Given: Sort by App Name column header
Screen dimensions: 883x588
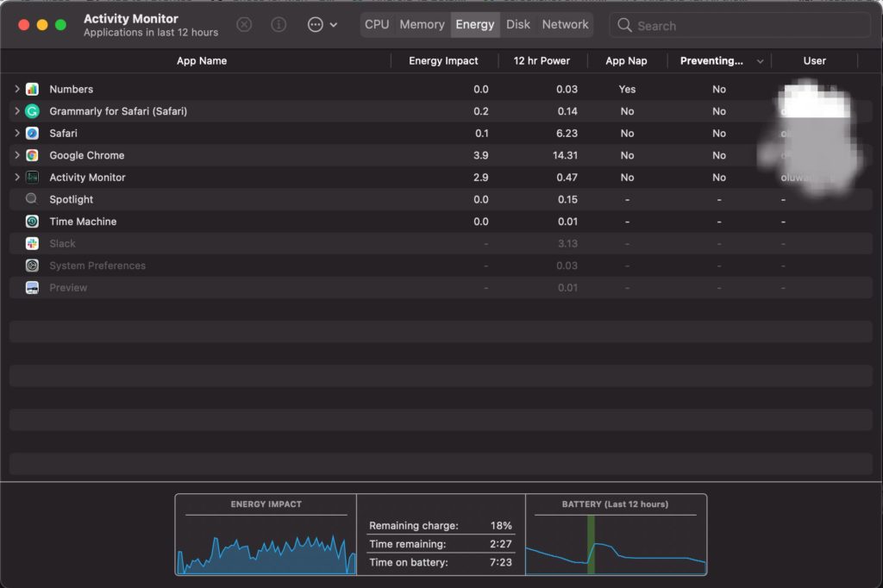Looking at the screenshot, I should point(202,61).
